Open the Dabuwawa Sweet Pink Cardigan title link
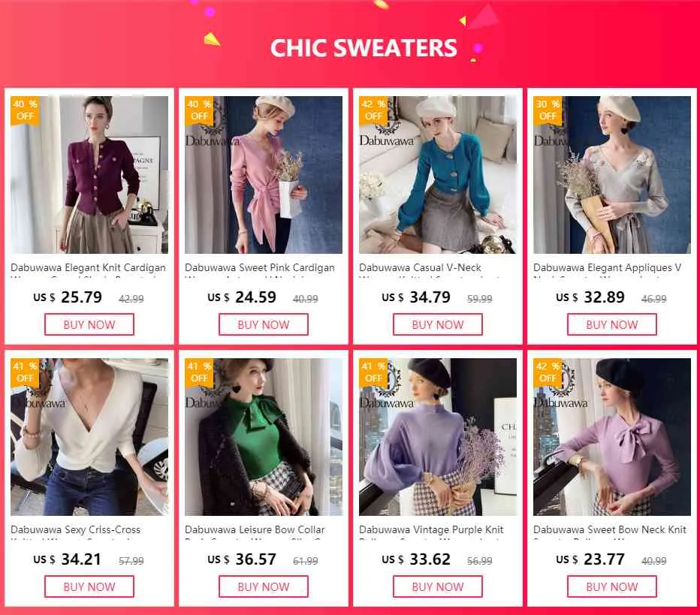The width and height of the screenshot is (700, 615). pos(260,268)
